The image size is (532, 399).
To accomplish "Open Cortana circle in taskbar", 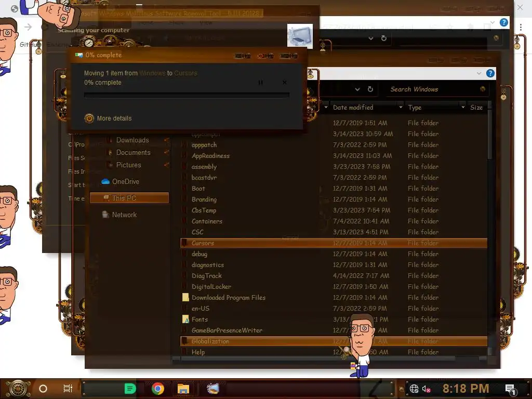I will [x=43, y=389].
